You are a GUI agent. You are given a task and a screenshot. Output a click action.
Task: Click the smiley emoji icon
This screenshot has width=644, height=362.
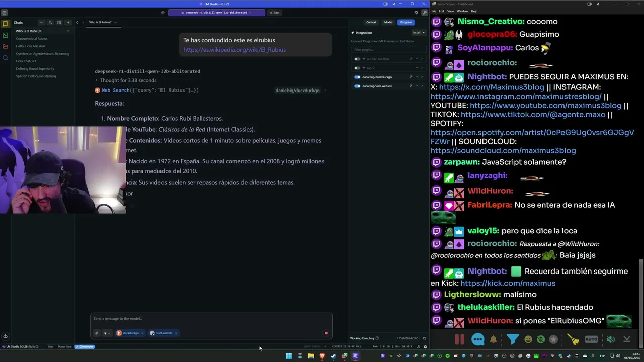[528, 339]
